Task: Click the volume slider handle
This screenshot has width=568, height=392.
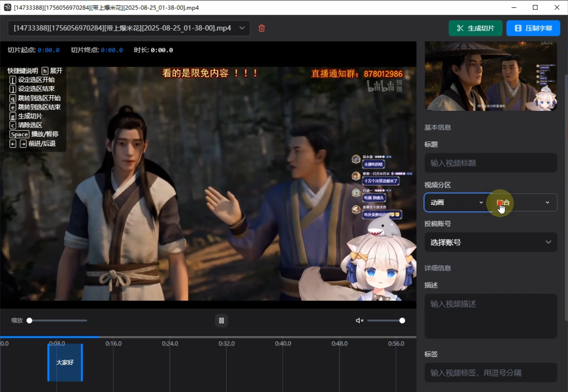Action: click(x=402, y=320)
